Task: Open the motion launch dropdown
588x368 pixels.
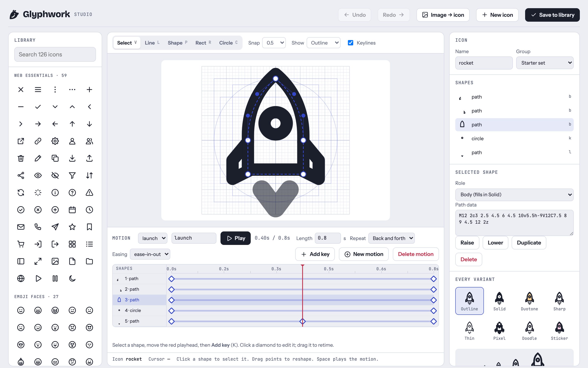Action: (153, 238)
